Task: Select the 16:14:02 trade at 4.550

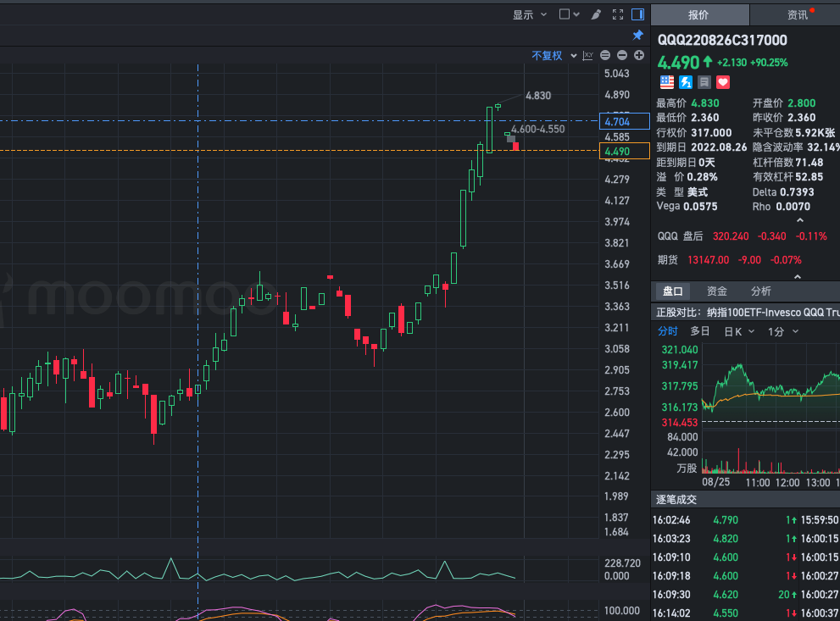Action: pos(724,613)
